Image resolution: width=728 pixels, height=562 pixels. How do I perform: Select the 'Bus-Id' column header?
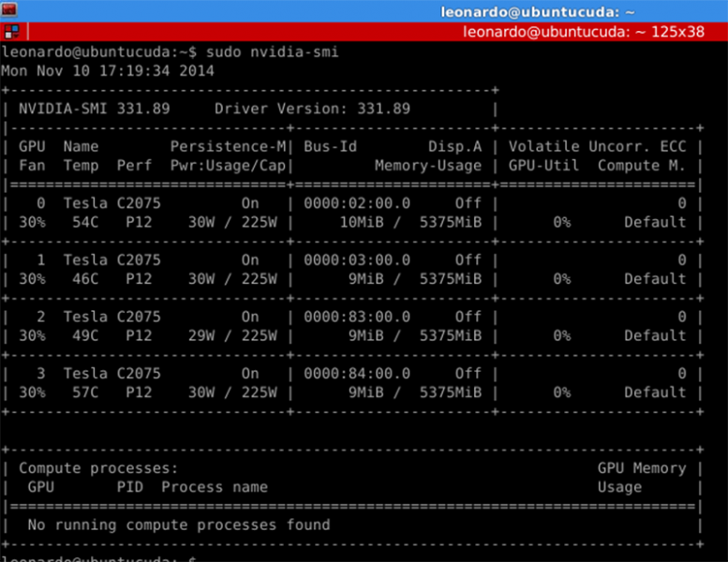coord(330,147)
